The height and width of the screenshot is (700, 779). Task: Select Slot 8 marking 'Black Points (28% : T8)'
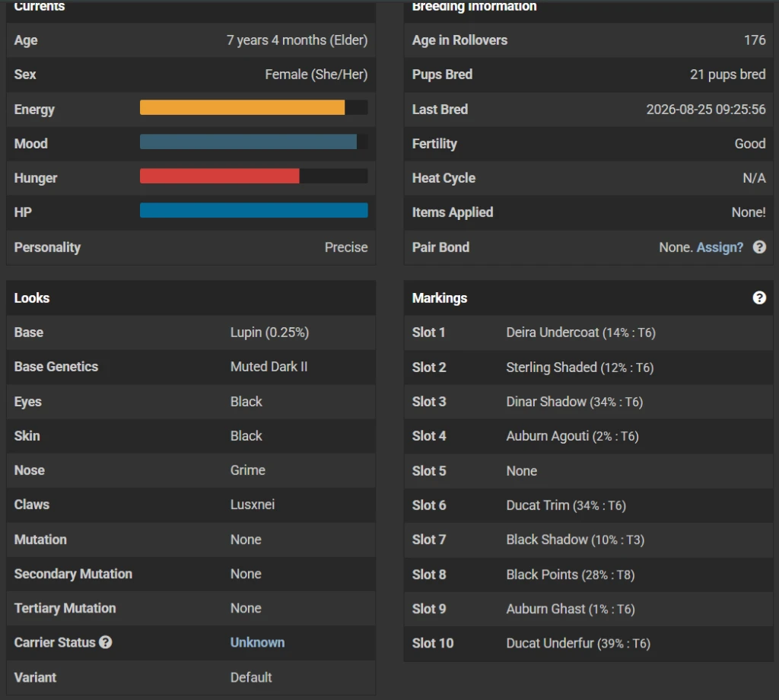(571, 574)
